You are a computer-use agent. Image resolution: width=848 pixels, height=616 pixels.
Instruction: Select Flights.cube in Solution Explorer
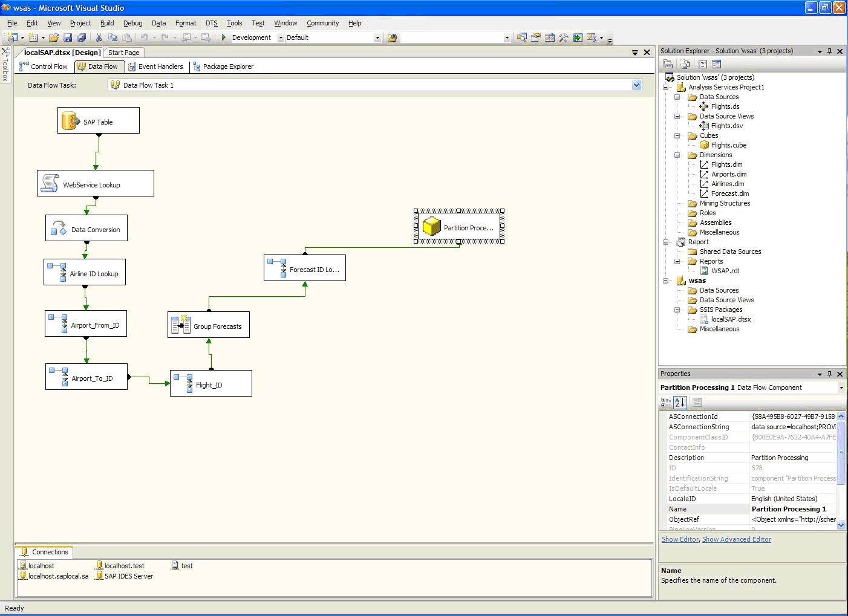click(723, 145)
